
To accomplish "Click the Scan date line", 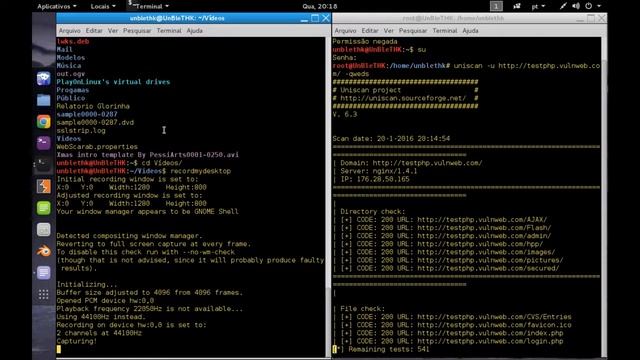I will click(x=391, y=139).
